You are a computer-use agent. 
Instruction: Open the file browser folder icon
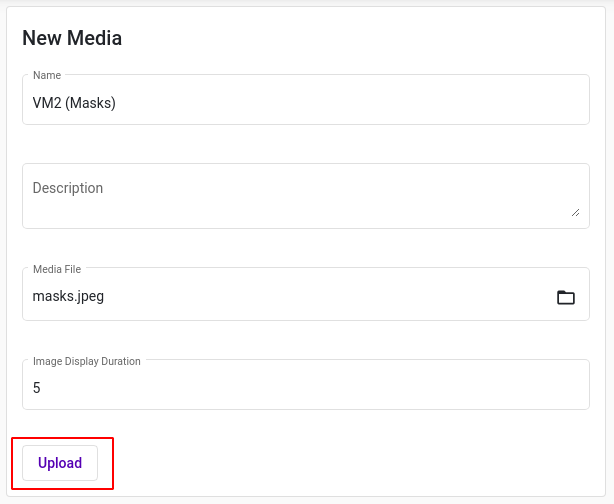(x=566, y=297)
